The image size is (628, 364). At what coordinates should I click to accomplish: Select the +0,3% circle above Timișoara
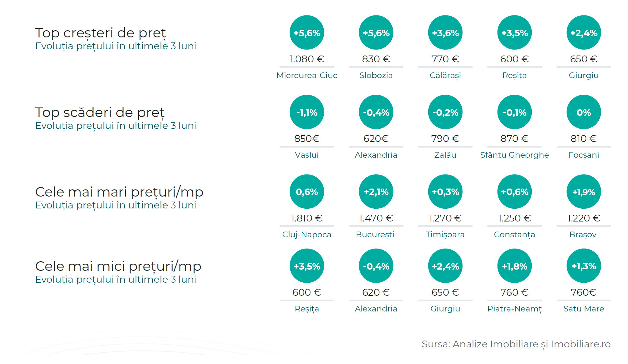pyautogui.click(x=445, y=192)
